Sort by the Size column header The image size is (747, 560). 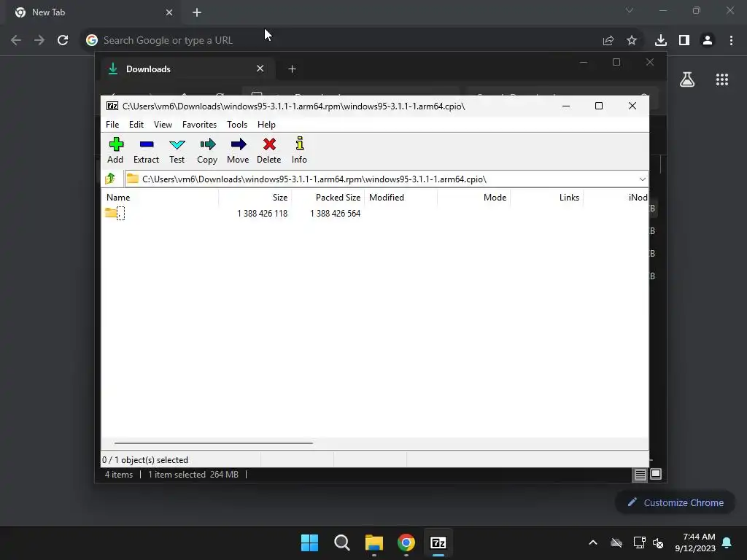tap(255, 197)
